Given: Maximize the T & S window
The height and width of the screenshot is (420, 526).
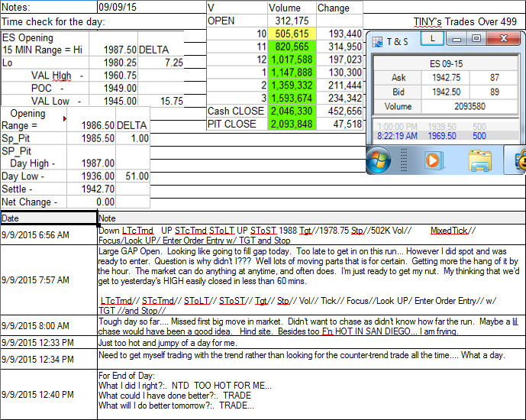Looking at the screenshot, I should pos(476,39).
